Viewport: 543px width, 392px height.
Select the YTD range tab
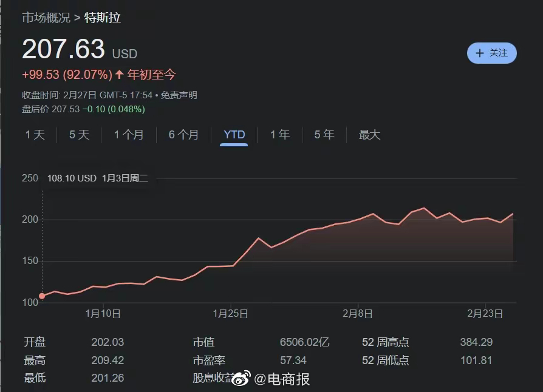click(234, 135)
